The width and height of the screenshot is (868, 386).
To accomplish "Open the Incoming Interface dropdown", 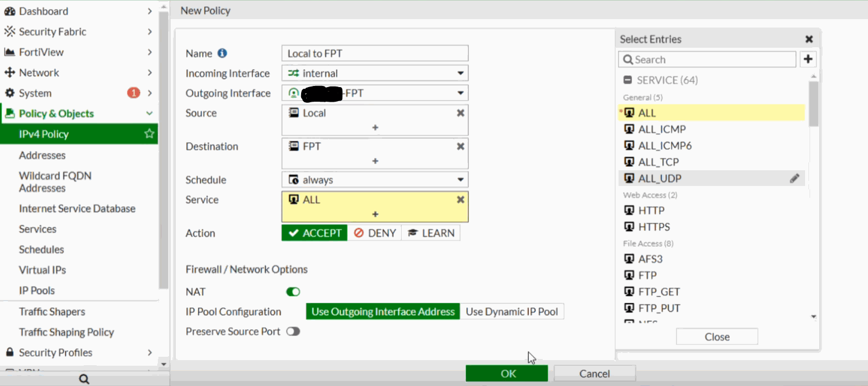I will (375, 73).
